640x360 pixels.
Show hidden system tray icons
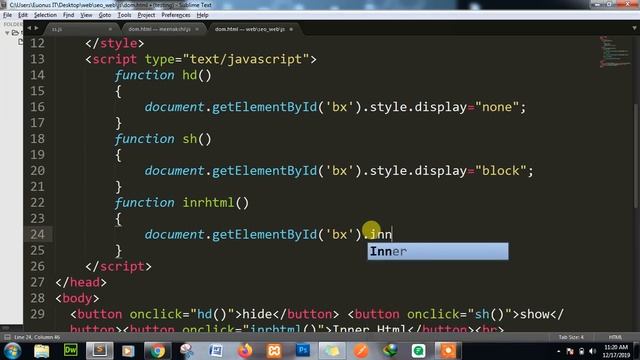tap(558, 351)
